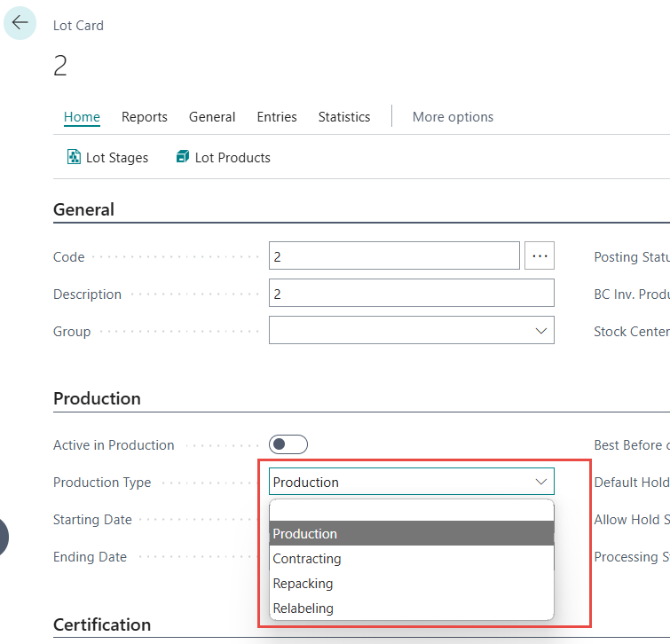Collapse the Production section header
Screen dimensions: 670x644
pyautogui.click(x=97, y=398)
